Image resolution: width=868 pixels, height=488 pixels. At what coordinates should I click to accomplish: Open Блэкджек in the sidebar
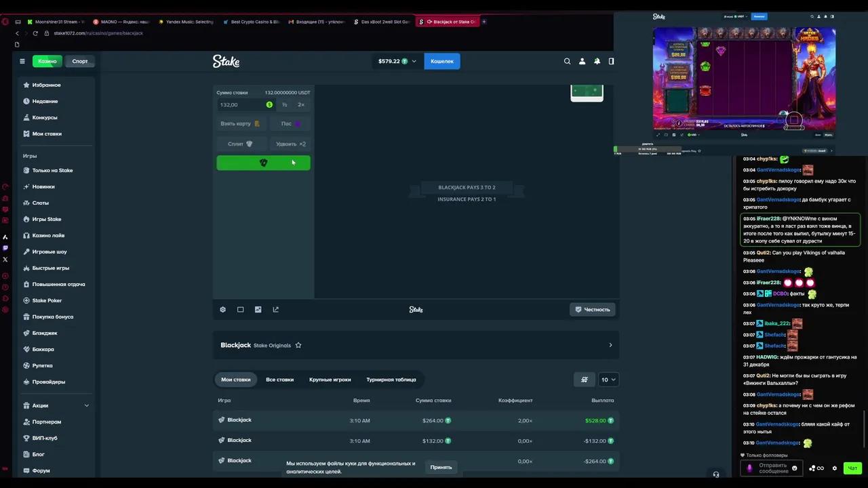[55, 333]
